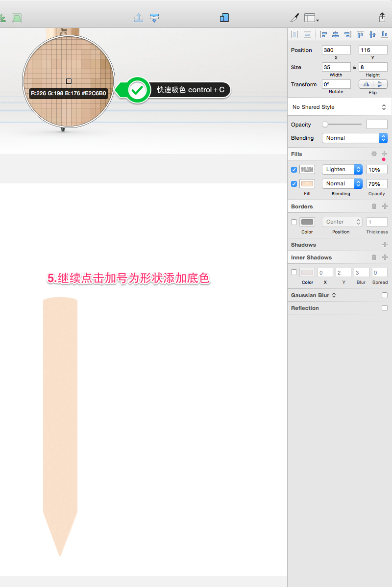Screen dimensions: 392x587
Task: Click the Width size field
Action: point(336,67)
